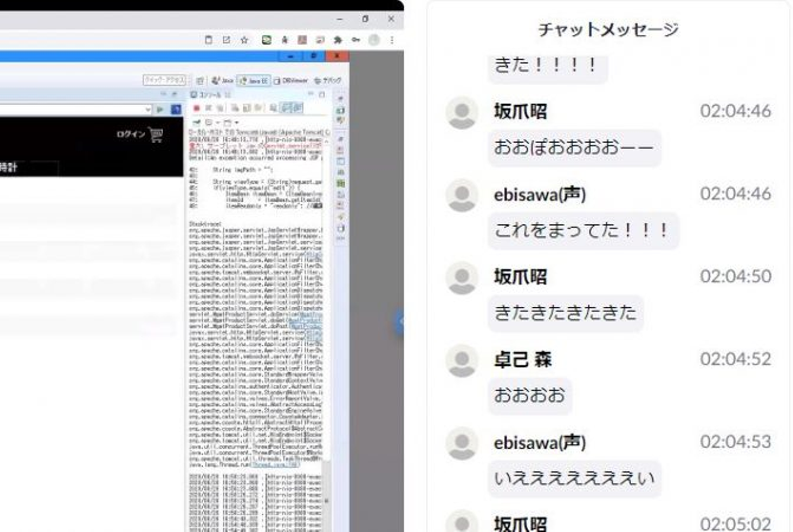793x532 pixels.
Task: Click the red square extension icon in Chrome
Action: (x=302, y=40)
